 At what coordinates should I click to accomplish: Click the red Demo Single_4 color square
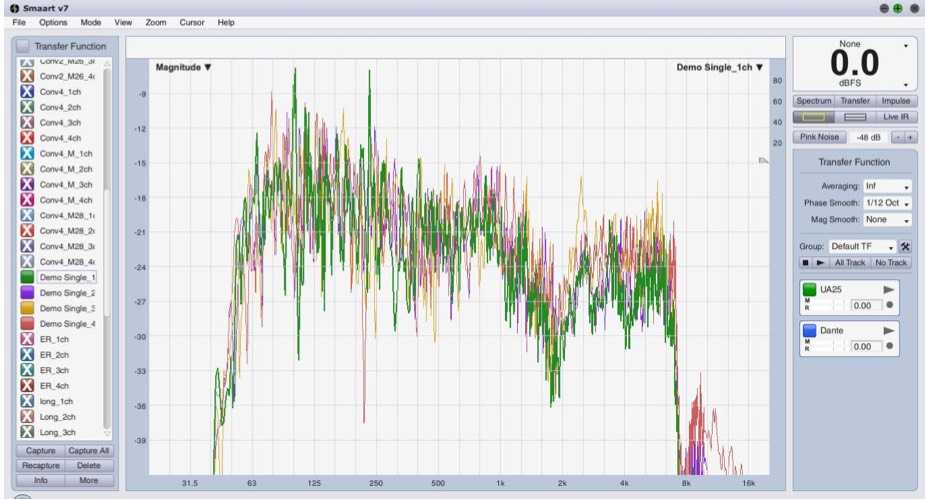(x=27, y=323)
